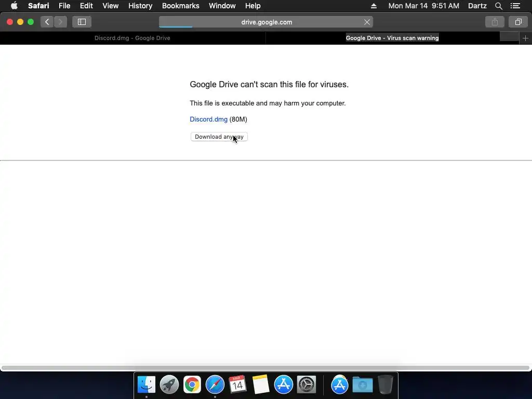Image resolution: width=532 pixels, height=399 pixels.
Task: Minimize Safari with the yellow button
Action: coord(20,22)
